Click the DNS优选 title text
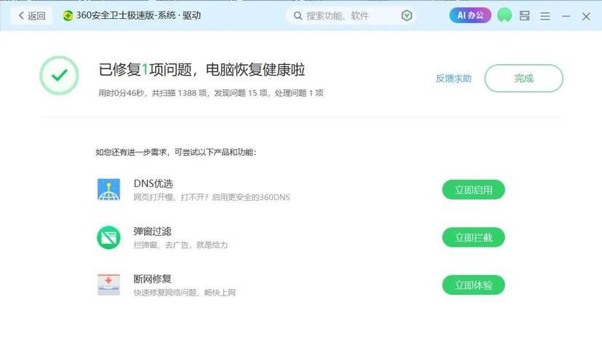602x364 pixels. click(153, 183)
